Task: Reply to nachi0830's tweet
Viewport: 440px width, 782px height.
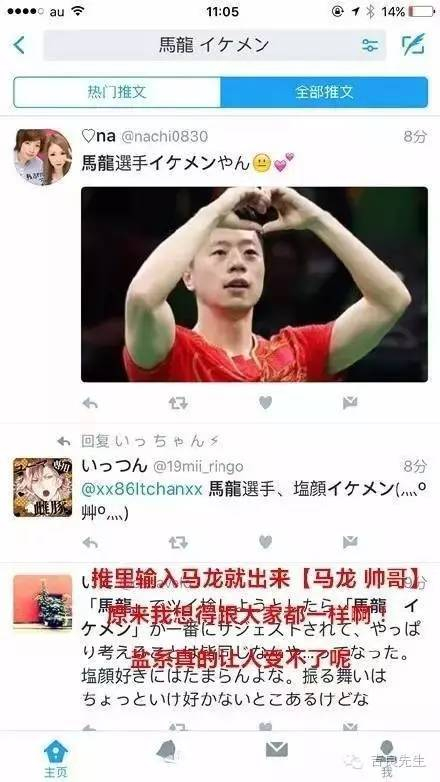Action: (x=90, y=403)
